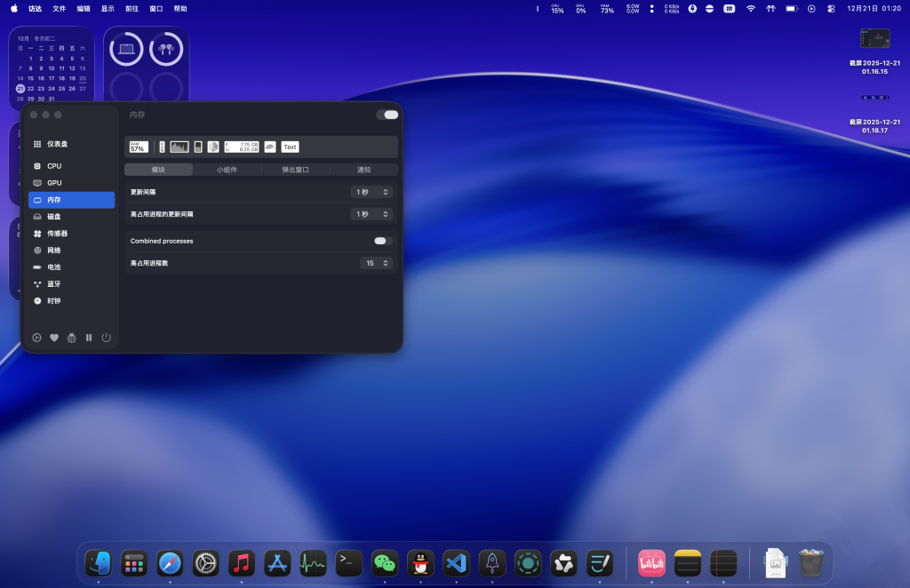The height and width of the screenshot is (588, 910).
Task: Click the bug report icon at sidebar bottom
Action: 71,338
